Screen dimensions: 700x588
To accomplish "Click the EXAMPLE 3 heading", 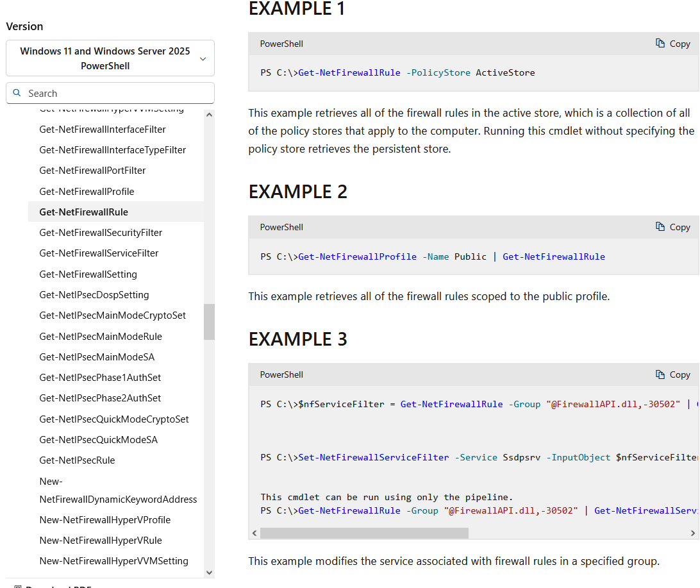I will [x=298, y=339].
